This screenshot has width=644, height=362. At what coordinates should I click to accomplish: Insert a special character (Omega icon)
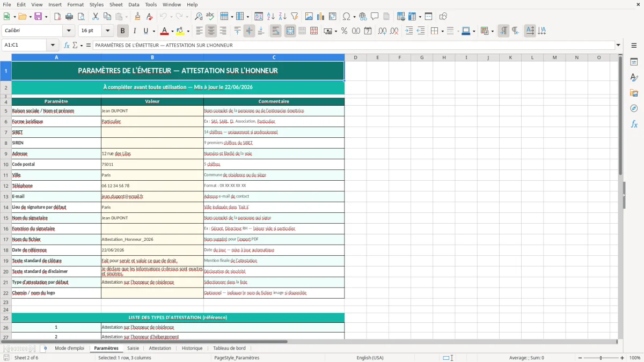click(346, 17)
